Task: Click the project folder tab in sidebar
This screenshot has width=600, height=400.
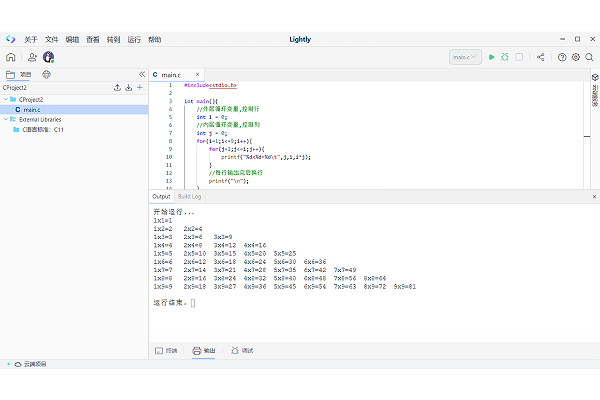Action: pyautogui.click(x=18, y=75)
